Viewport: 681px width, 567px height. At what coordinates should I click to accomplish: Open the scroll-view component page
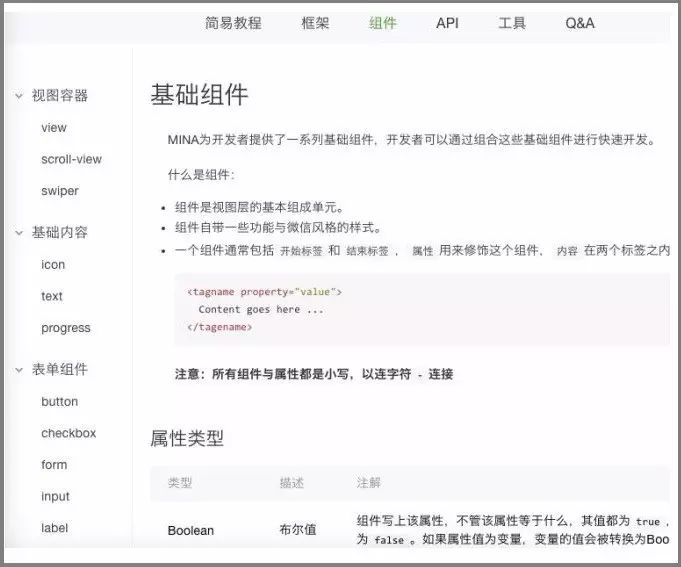click(71, 159)
